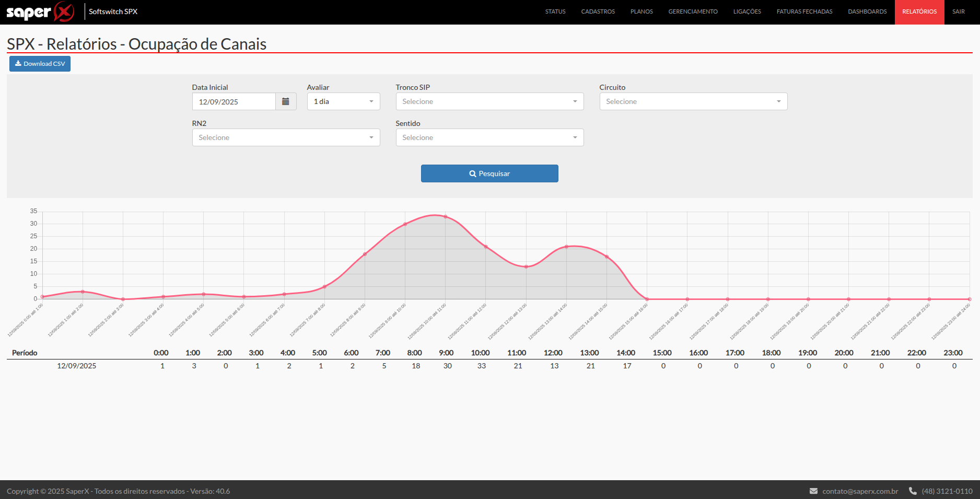
Task: Download the report as CSV
Action: point(40,64)
